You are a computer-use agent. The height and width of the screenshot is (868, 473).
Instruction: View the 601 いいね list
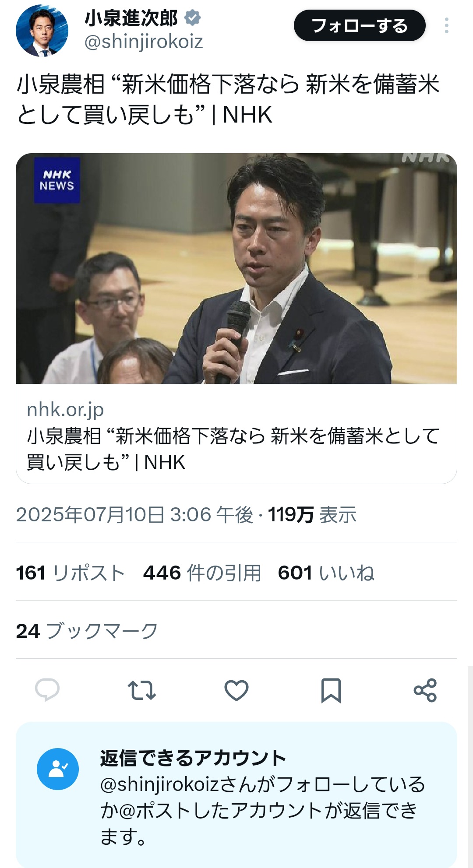point(326,573)
